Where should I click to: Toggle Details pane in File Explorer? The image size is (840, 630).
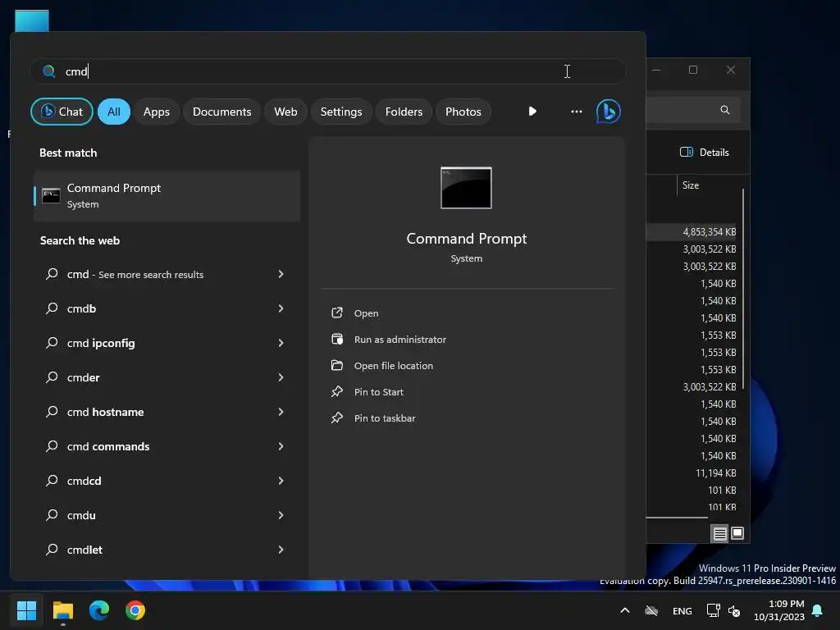705,152
